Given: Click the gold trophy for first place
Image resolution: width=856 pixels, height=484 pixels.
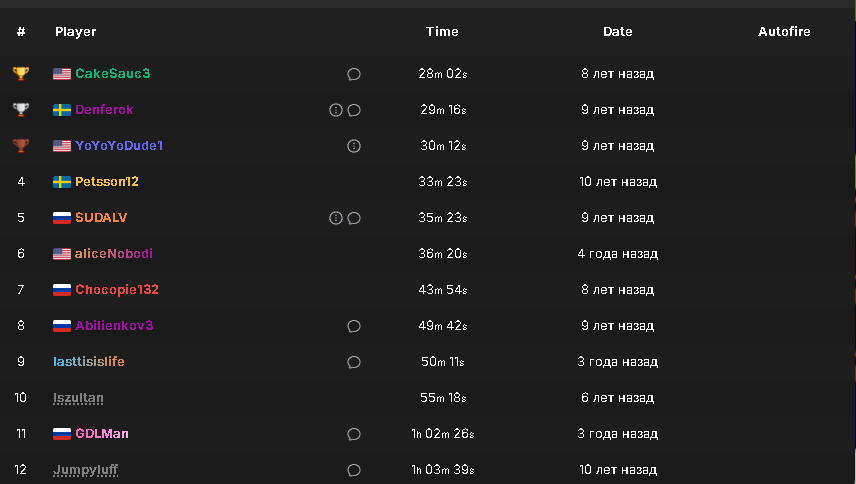Looking at the screenshot, I should pos(21,74).
